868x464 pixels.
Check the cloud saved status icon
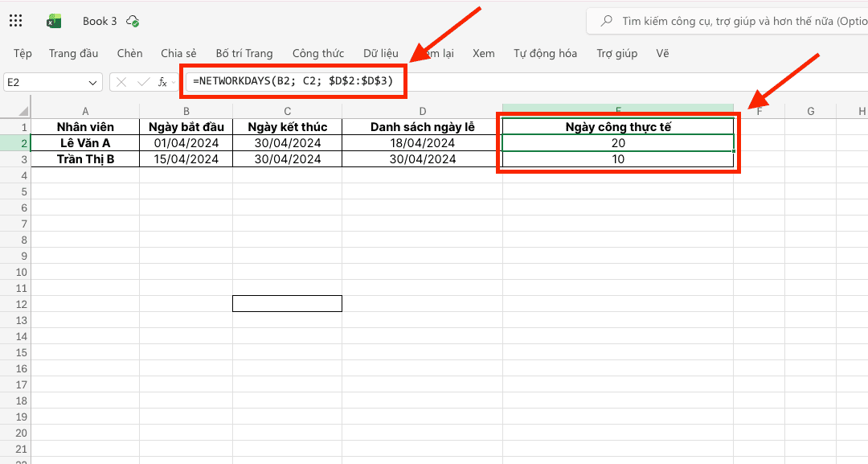(133, 21)
